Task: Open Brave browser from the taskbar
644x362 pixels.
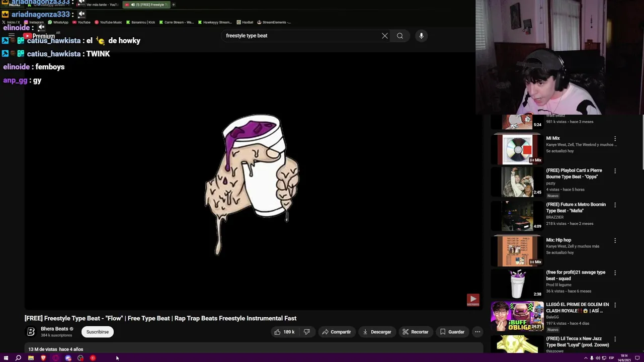Action: [x=43, y=358]
